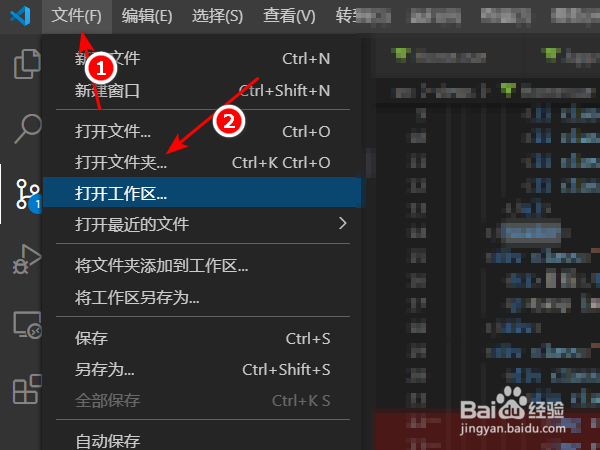Open the Explorer view icon

27,64
